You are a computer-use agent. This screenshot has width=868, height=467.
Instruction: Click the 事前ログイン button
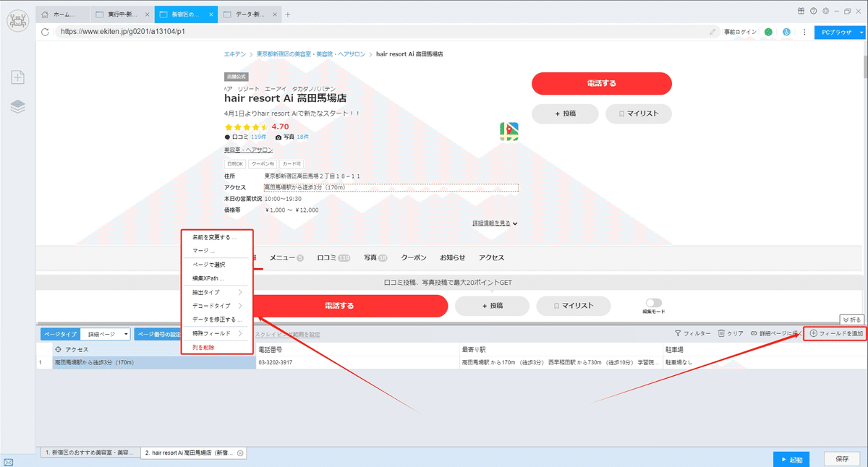tap(740, 32)
